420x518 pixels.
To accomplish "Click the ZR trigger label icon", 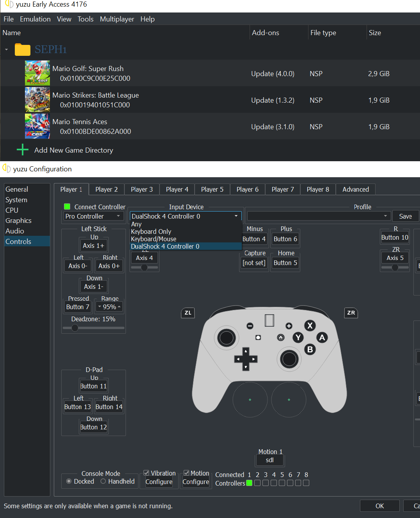I will (x=351, y=313).
